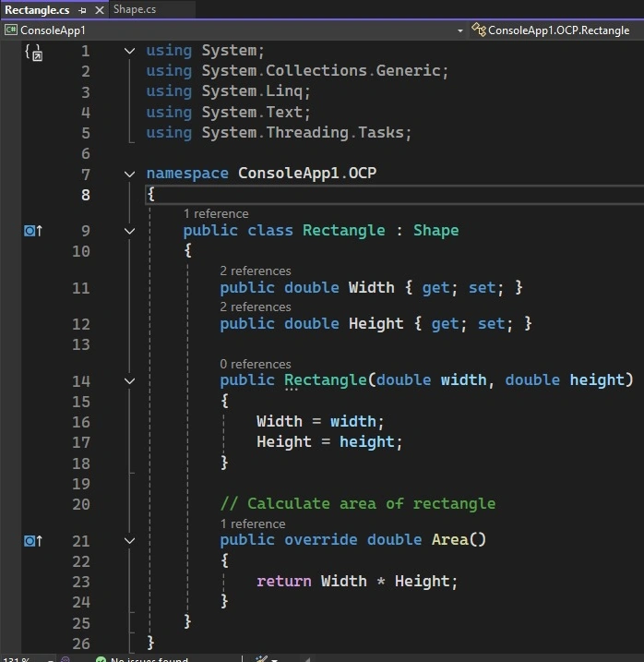Screen dimensions: 644x662
Task: Open the '1 reference' link above Rectangle class
Action: tap(216, 213)
